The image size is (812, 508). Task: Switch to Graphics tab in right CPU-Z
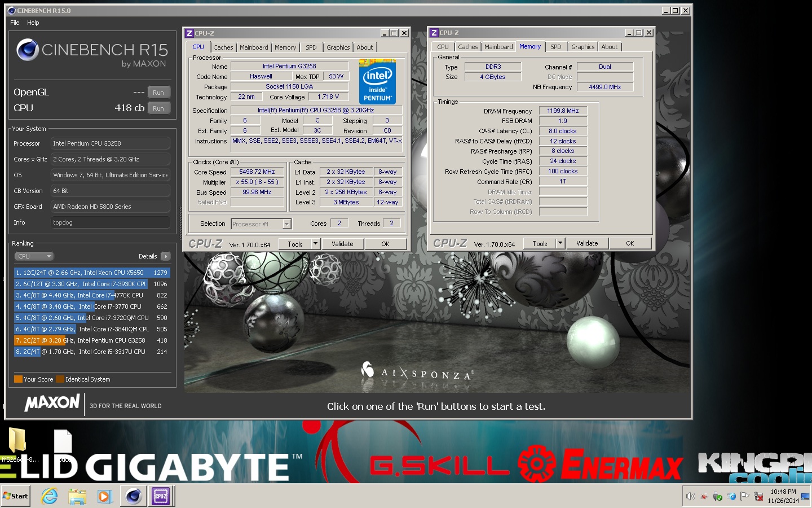pyautogui.click(x=583, y=47)
